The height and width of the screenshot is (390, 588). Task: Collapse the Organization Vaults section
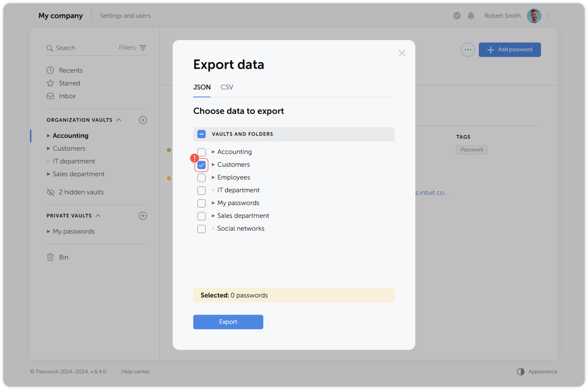click(119, 120)
